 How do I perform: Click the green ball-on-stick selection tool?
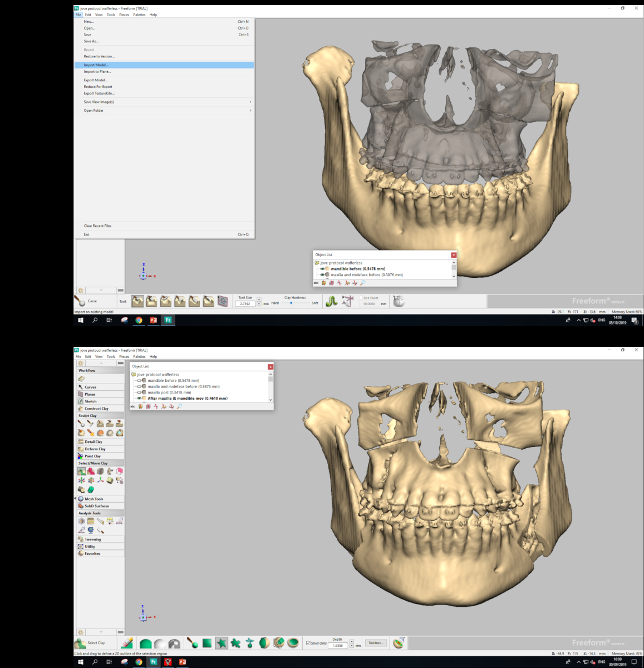(193, 644)
